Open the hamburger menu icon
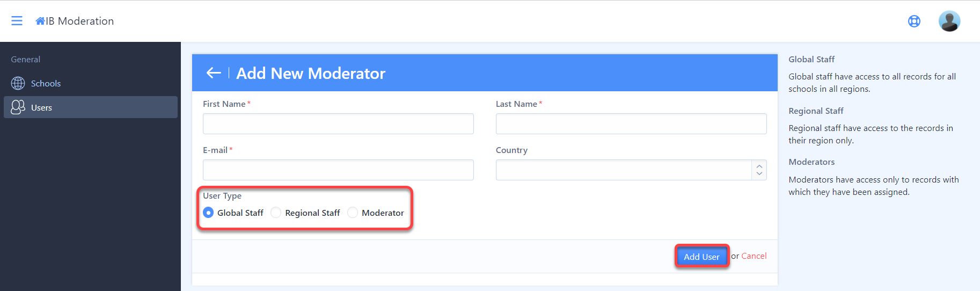980x291 pixels. click(x=17, y=21)
